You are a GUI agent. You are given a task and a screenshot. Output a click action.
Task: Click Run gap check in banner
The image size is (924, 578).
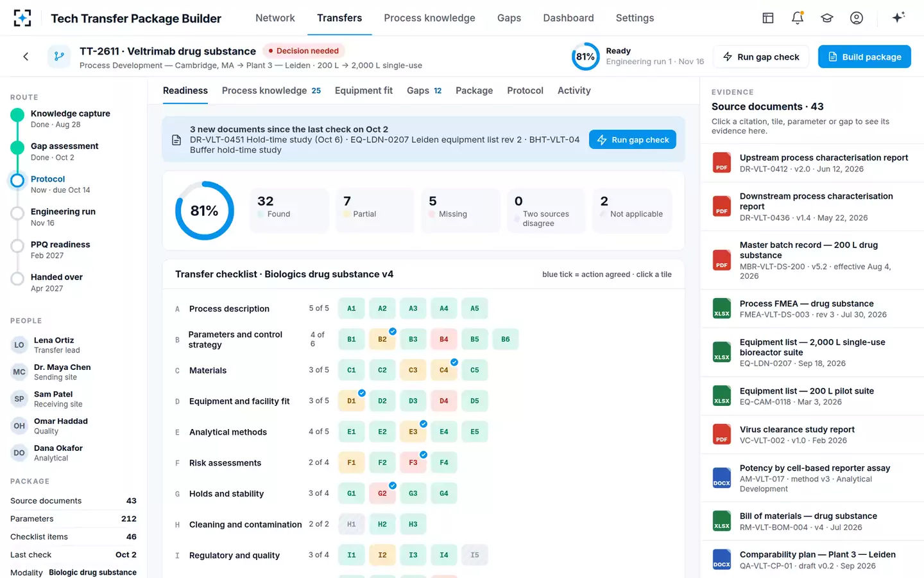point(633,139)
